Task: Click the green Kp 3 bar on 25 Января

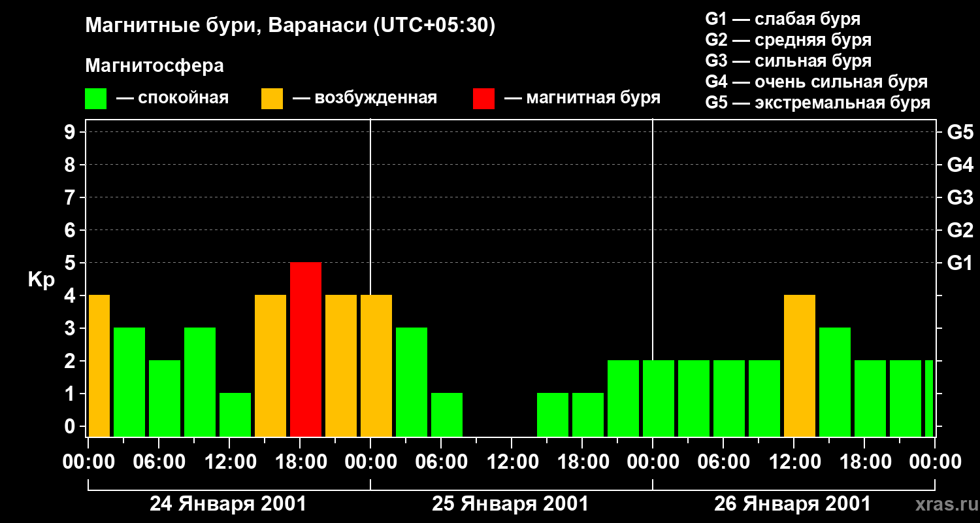Action: click(x=412, y=382)
